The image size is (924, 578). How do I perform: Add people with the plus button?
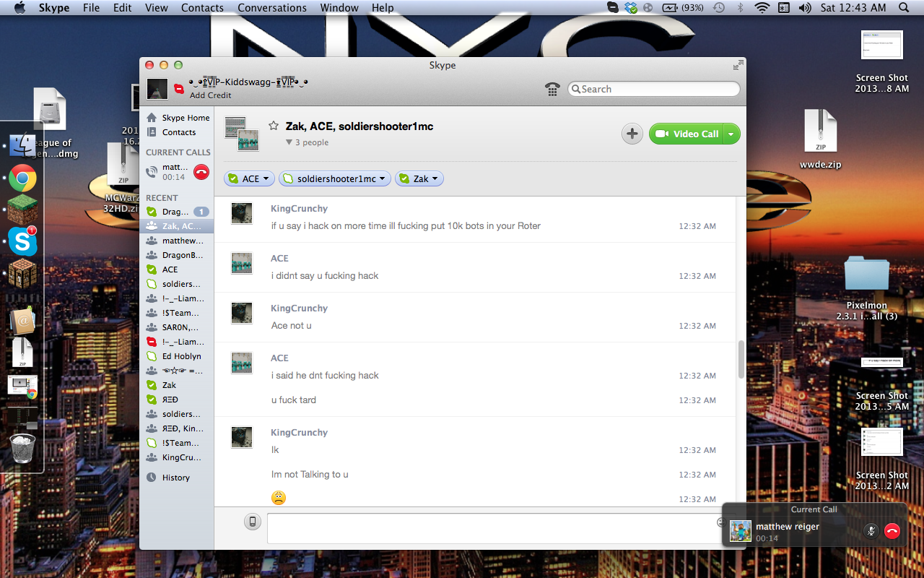(632, 134)
